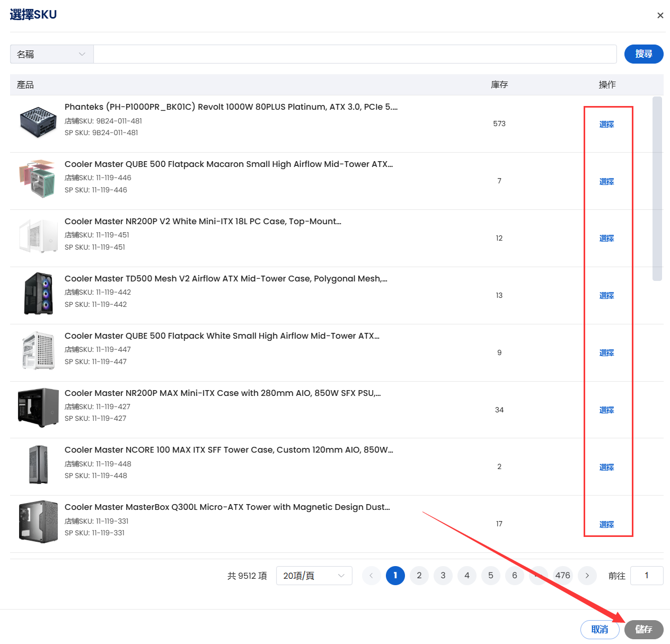The height and width of the screenshot is (644, 670).
Task: Click 選擇 for the QUBE 500 Flatpack White
Action: click(x=607, y=353)
